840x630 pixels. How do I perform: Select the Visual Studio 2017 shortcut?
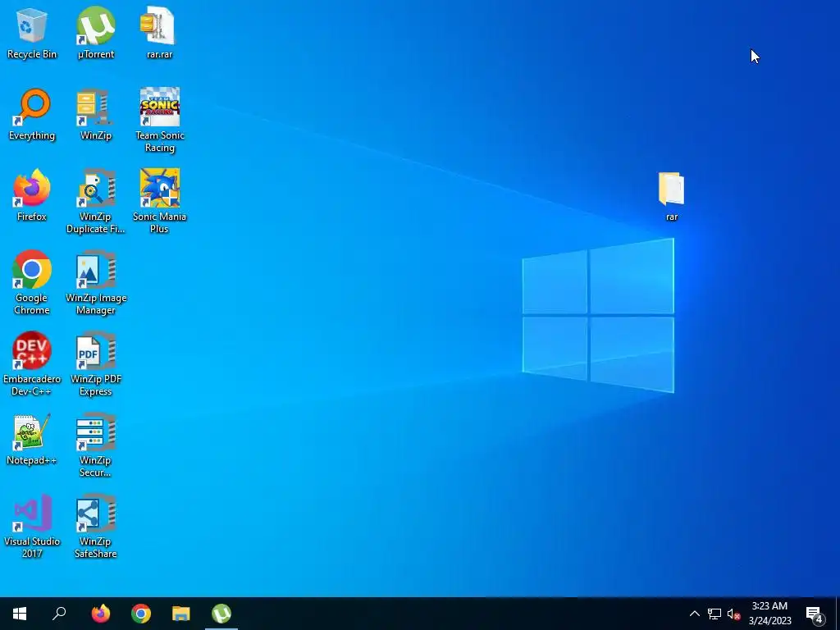(x=32, y=527)
